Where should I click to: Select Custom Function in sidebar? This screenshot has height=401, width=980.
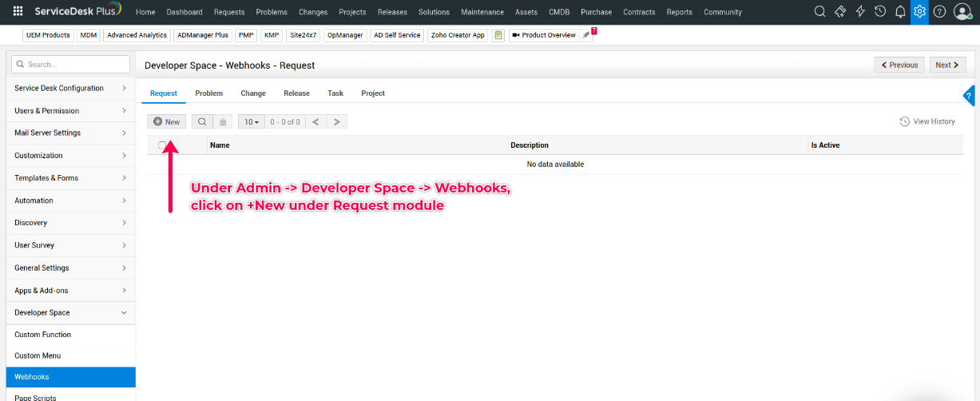point(43,335)
